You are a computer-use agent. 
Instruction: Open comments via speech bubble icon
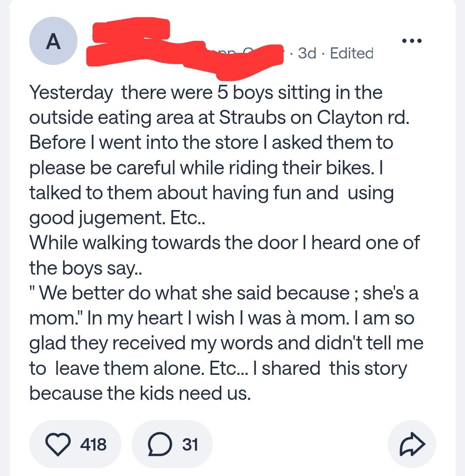tap(159, 444)
